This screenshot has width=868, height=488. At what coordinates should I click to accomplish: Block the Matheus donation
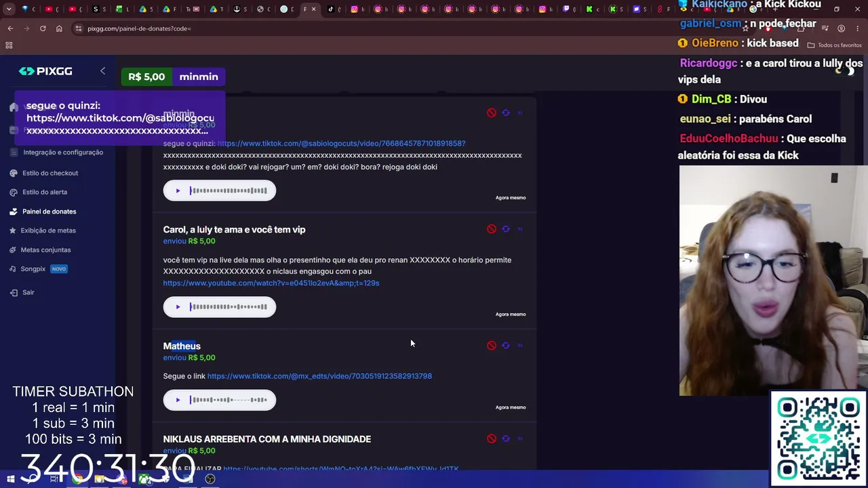pyautogui.click(x=492, y=346)
